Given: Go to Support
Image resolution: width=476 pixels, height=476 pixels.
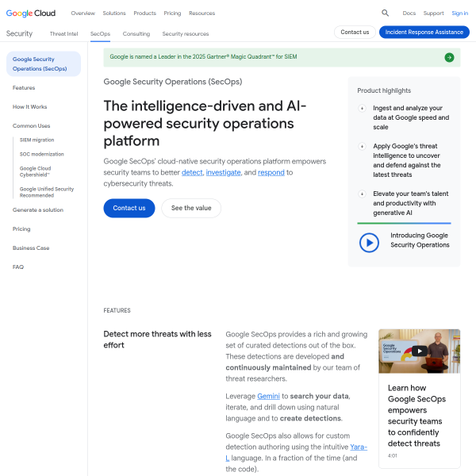Looking at the screenshot, I should pos(433,13).
